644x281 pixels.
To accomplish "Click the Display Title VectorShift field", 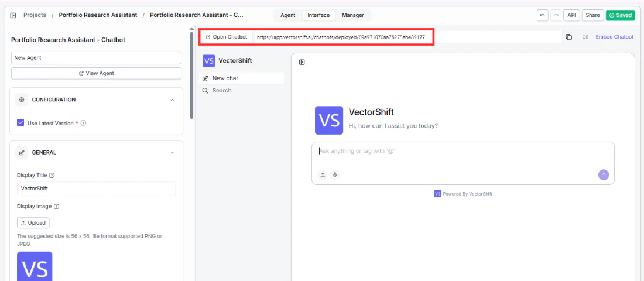I will (96, 189).
